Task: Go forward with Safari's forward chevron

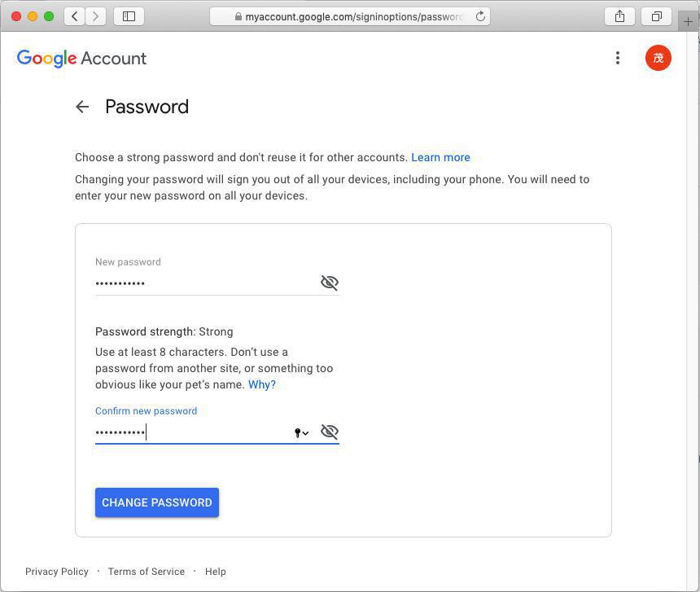Action: click(x=95, y=16)
